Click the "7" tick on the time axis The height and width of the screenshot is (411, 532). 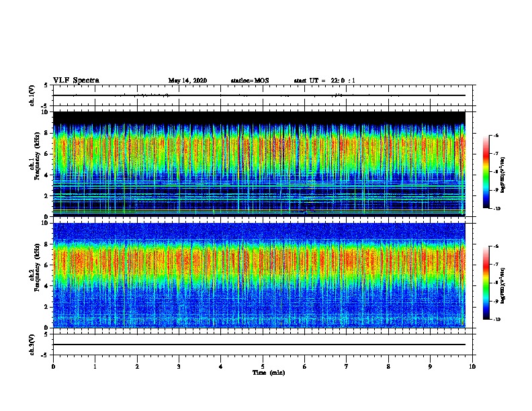(x=347, y=367)
